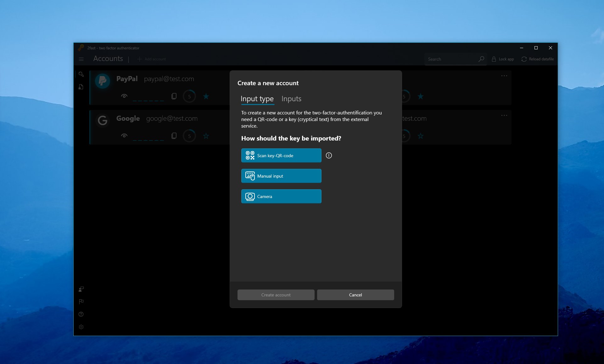Open the settings gear at bottom sidebar
Screen dimensions: 604x364
pyautogui.click(x=81, y=327)
